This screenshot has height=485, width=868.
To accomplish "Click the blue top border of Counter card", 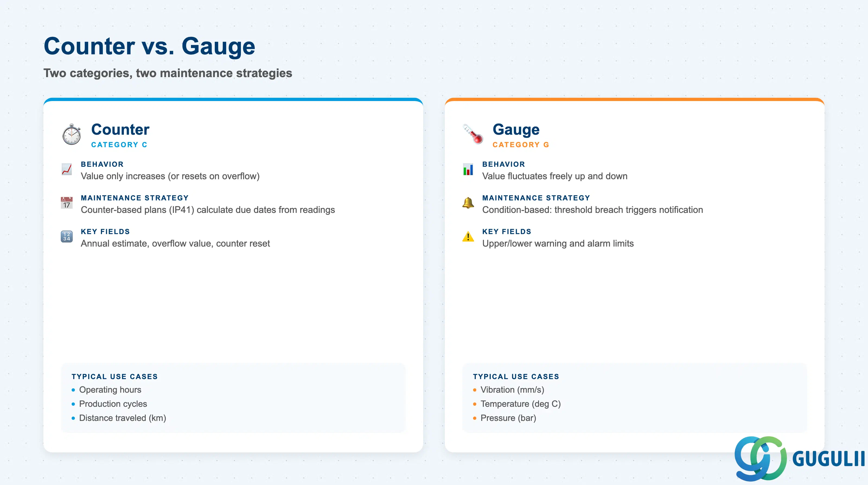I will pos(233,99).
